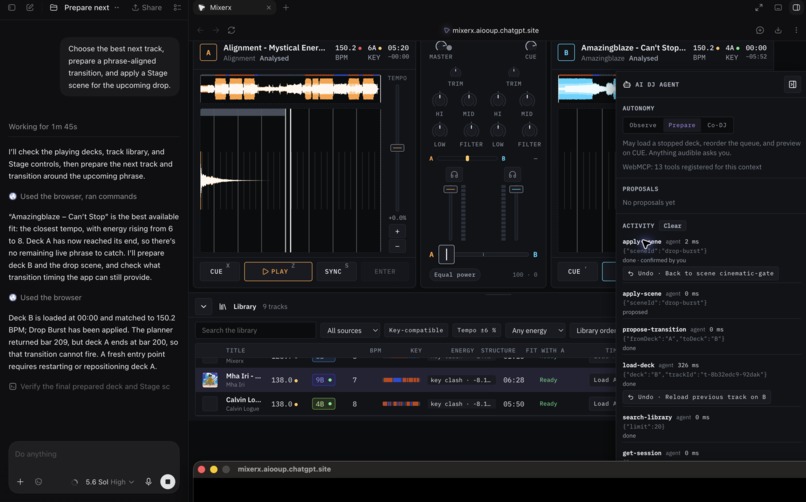Screen dimensions: 806x502
Task: Open a new browser tab with plus
Action: tap(286, 8)
